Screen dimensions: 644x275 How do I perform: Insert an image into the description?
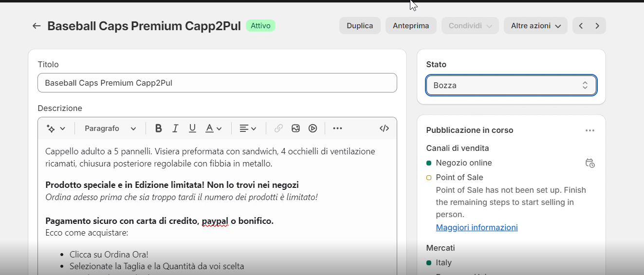point(295,128)
